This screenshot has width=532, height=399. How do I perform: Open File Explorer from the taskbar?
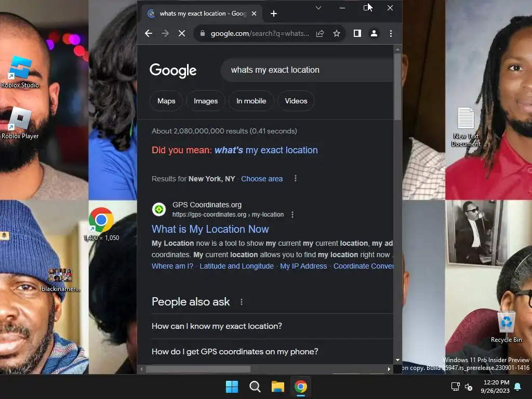click(277, 387)
